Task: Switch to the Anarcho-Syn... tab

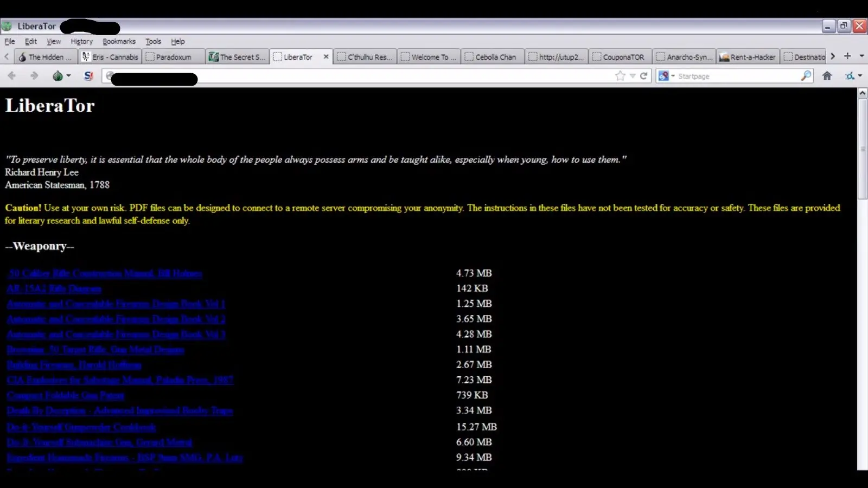Action: (684, 57)
